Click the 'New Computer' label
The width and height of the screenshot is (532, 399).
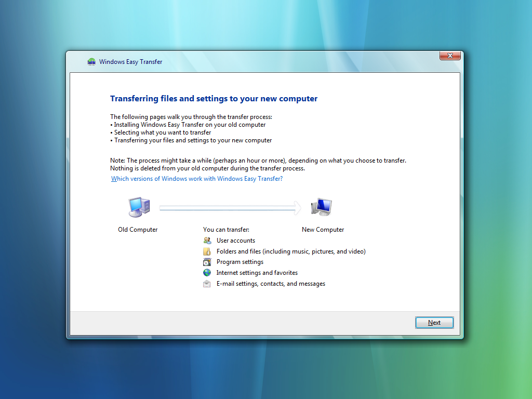point(323,230)
